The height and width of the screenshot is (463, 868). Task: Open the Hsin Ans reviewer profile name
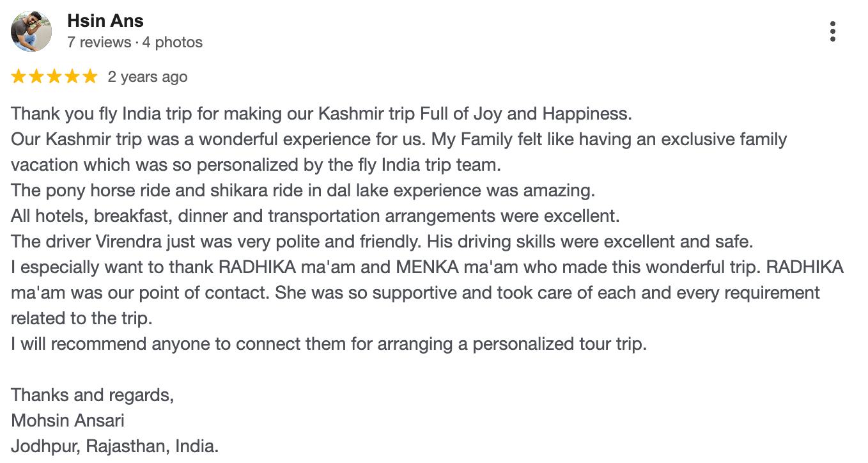105,20
